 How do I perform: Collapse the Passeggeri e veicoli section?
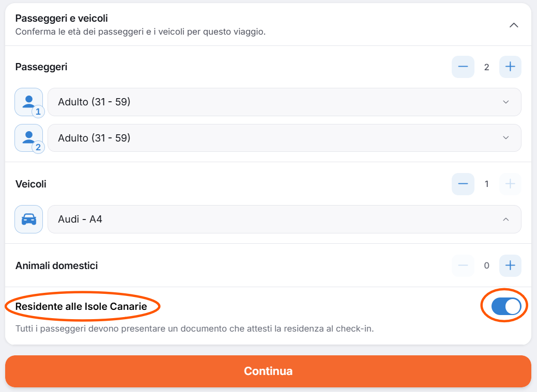(514, 25)
